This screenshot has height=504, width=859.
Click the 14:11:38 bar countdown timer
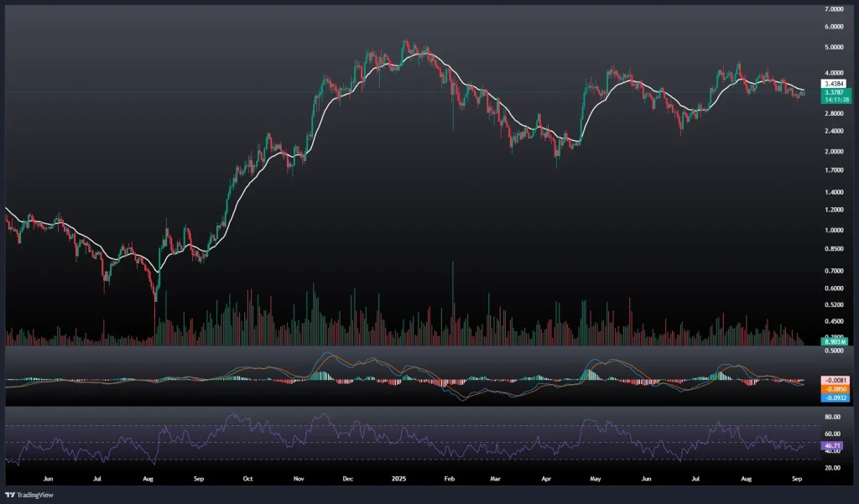click(x=834, y=100)
